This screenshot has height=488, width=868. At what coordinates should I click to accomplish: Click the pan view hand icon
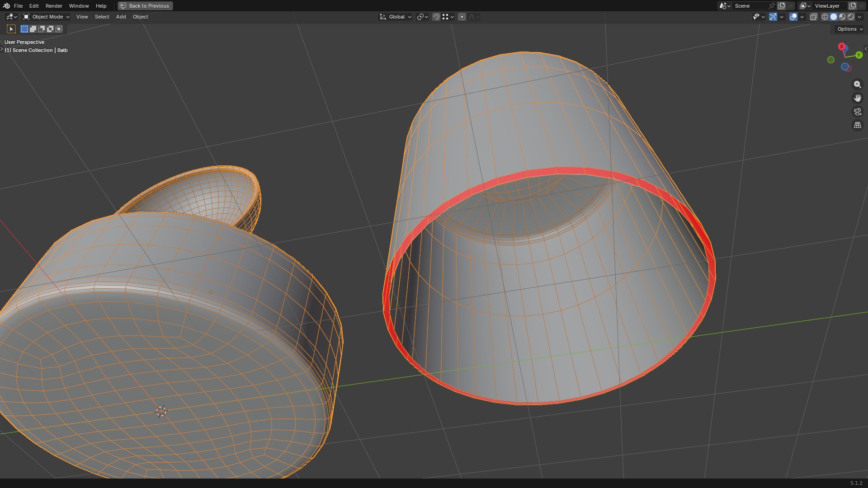pyautogui.click(x=858, y=98)
